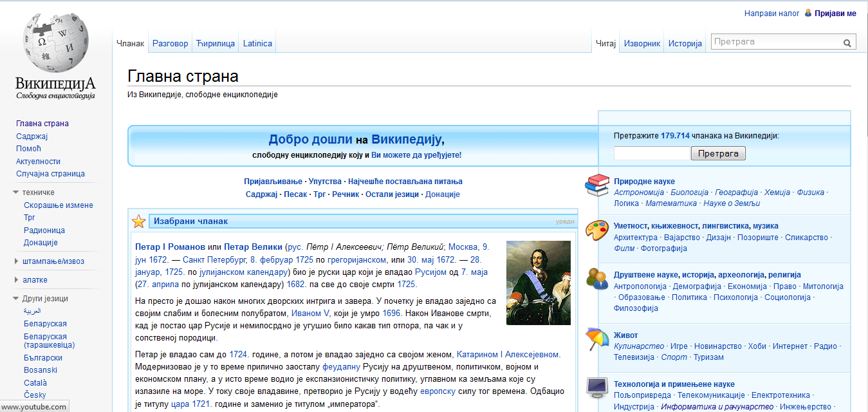The width and height of the screenshot is (868, 412).
Task: Select the Latinica script tab
Action: pyautogui.click(x=257, y=43)
